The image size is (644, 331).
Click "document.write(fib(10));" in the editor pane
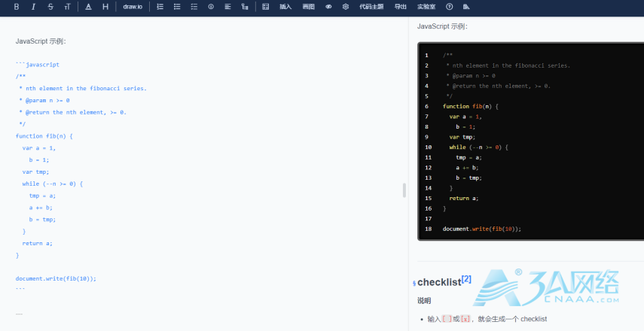pos(56,278)
